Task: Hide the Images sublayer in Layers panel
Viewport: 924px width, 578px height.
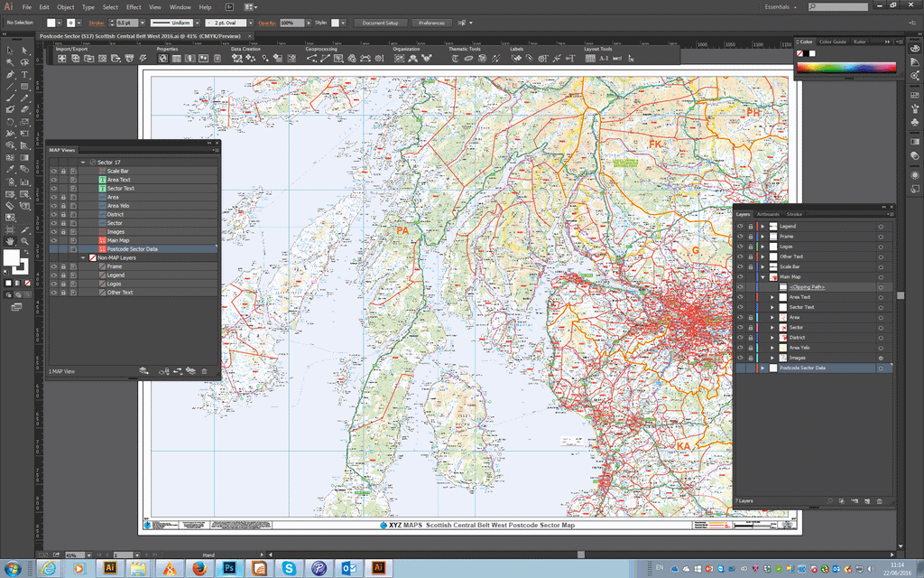Action: 740,358
